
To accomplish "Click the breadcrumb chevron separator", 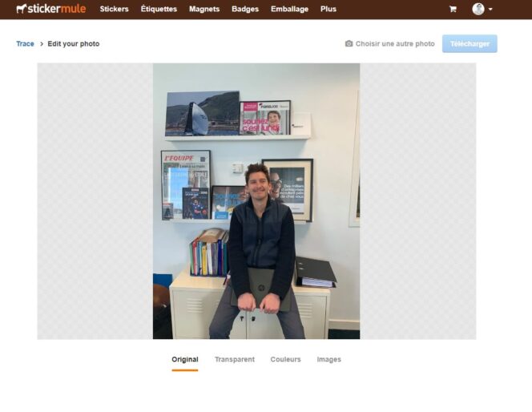I will click(x=42, y=44).
